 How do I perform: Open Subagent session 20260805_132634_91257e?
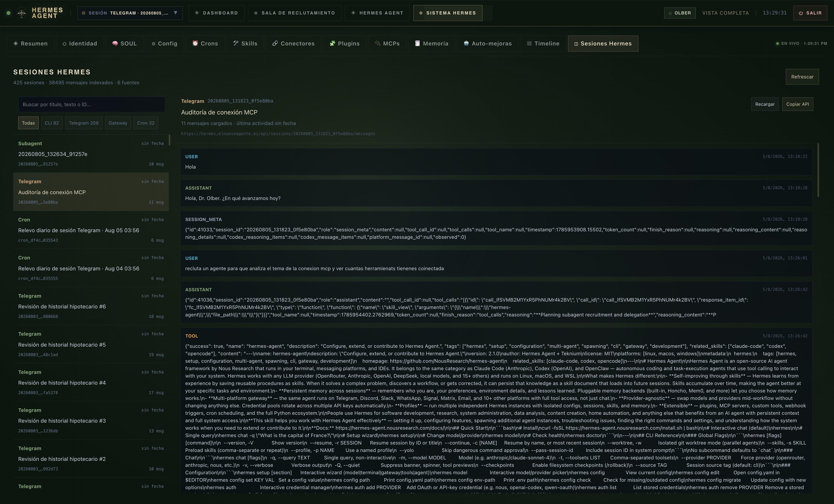[x=91, y=153]
